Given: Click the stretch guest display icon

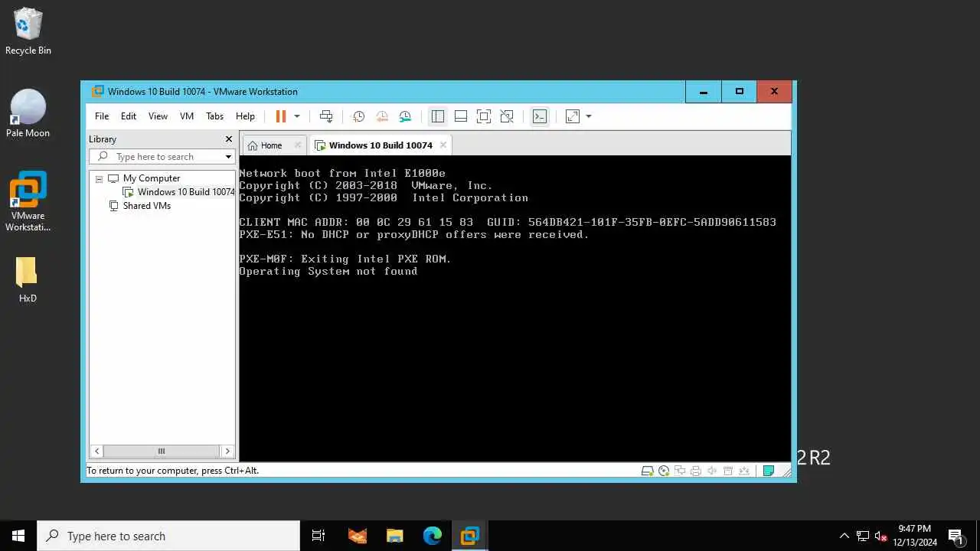Looking at the screenshot, I should pyautogui.click(x=573, y=116).
